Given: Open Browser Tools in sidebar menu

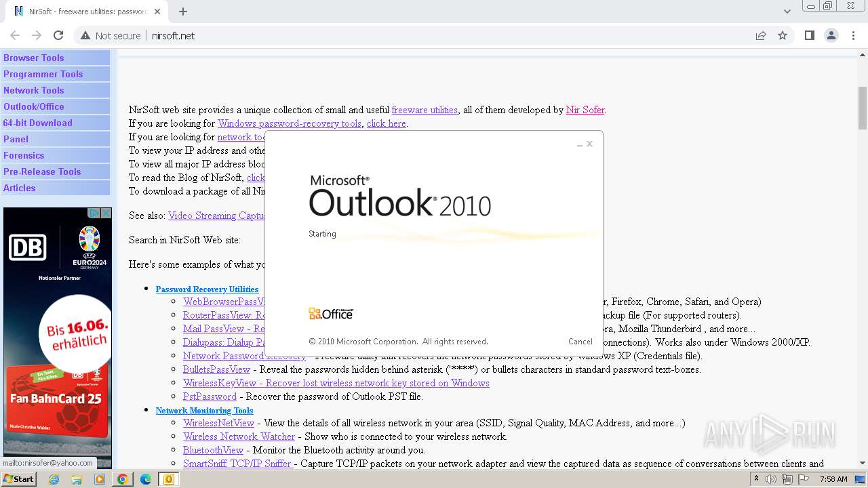Looking at the screenshot, I should click(x=56, y=58).
